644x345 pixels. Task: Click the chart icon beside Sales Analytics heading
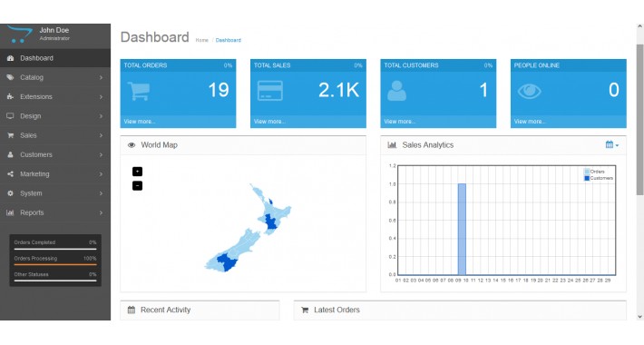[392, 145]
